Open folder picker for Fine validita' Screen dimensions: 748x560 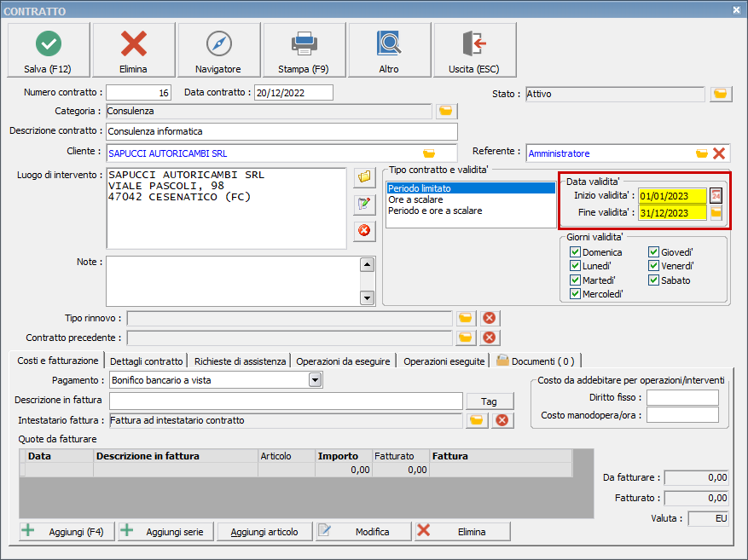coord(716,212)
